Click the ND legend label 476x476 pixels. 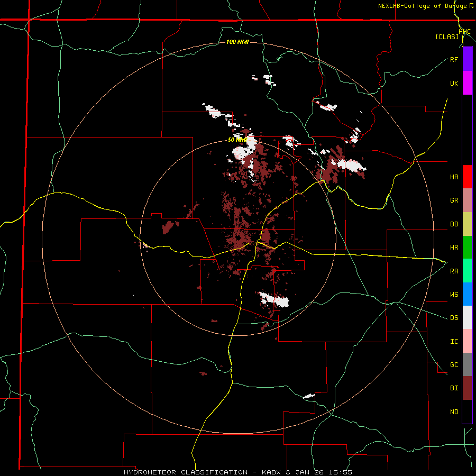pyautogui.click(x=454, y=412)
